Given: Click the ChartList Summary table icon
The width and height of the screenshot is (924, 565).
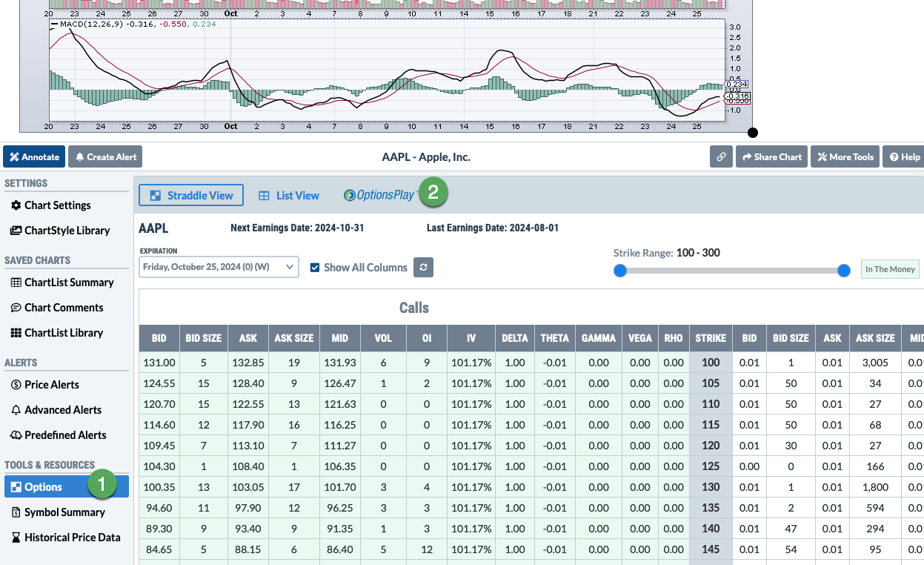Looking at the screenshot, I should point(16,282).
